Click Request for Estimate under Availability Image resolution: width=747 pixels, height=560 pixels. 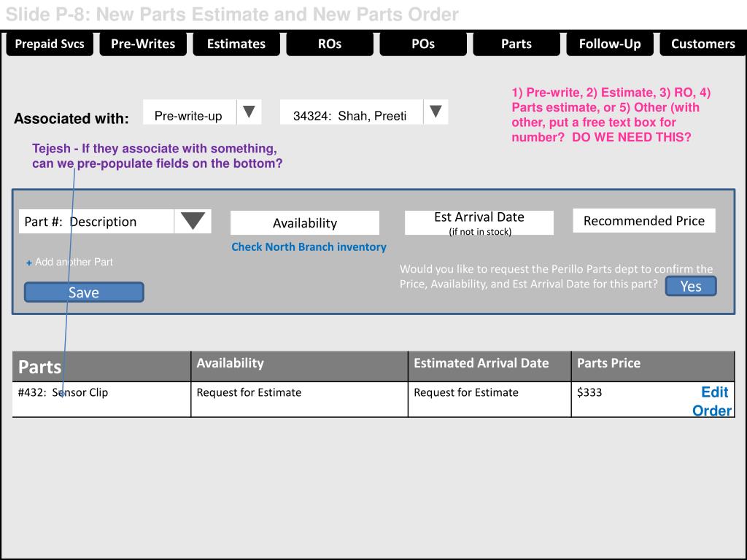tap(249, 392)
